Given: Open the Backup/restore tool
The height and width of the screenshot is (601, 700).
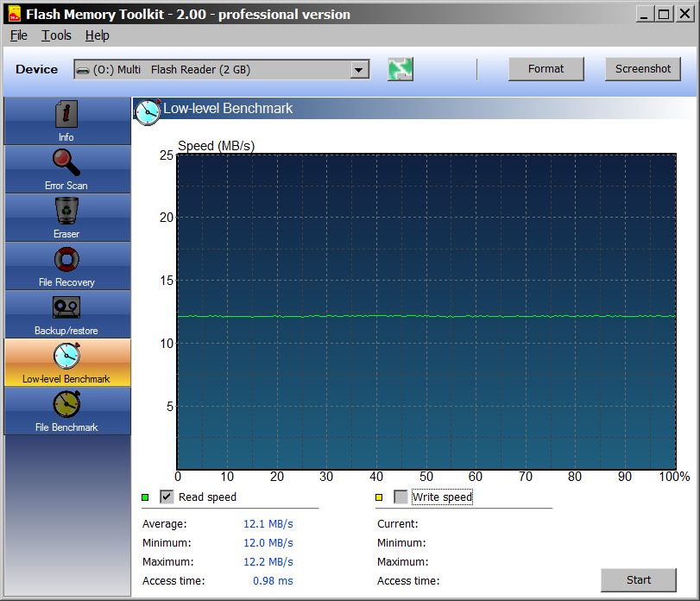Looking at the screenshot, I should 66,314.
